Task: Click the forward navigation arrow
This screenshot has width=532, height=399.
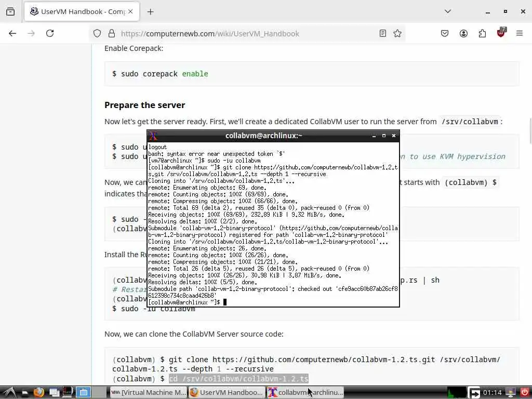Action: [x=31, y=33]
